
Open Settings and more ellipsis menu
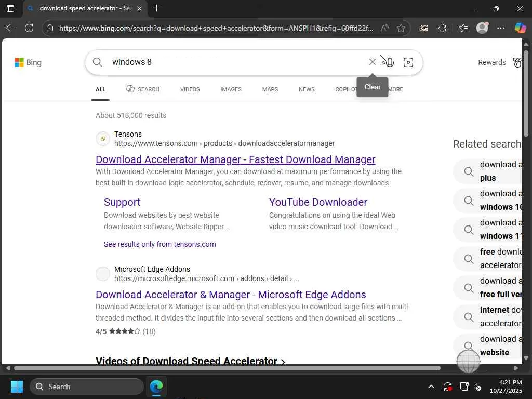pos(501,28)
